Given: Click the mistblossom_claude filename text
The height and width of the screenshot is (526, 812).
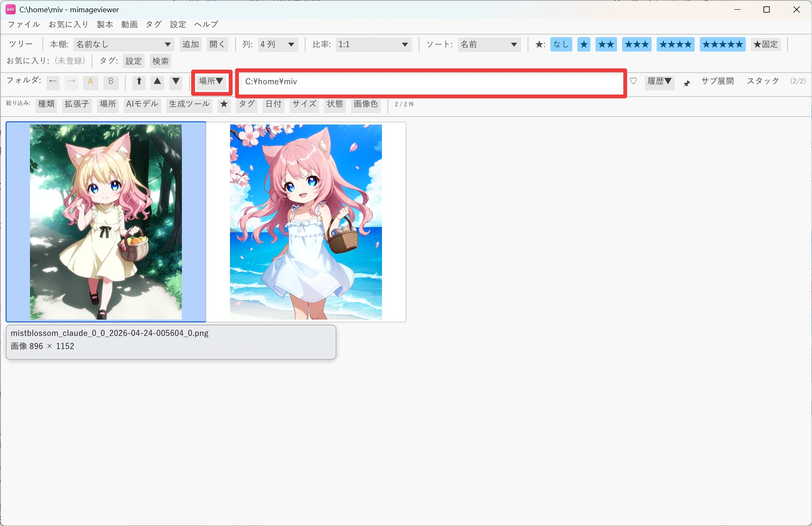Looking at the screenshot, I should point(110,333).
